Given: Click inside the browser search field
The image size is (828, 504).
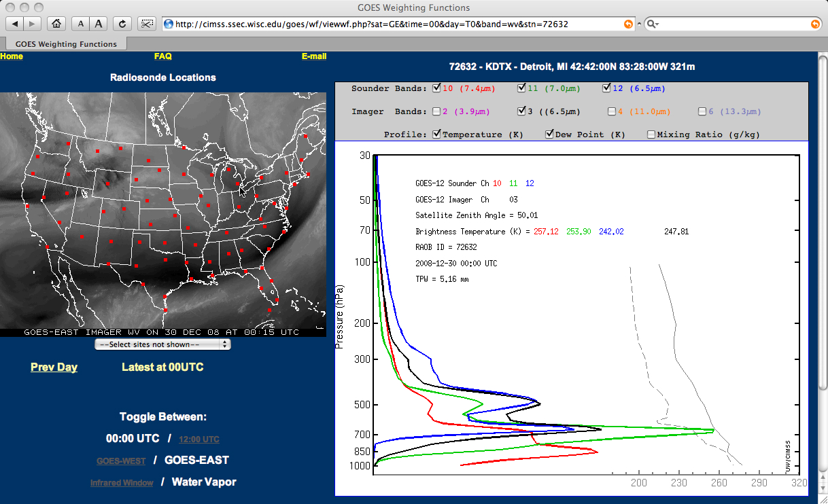Looking at the screenshot, I should [x=734, y=24].
